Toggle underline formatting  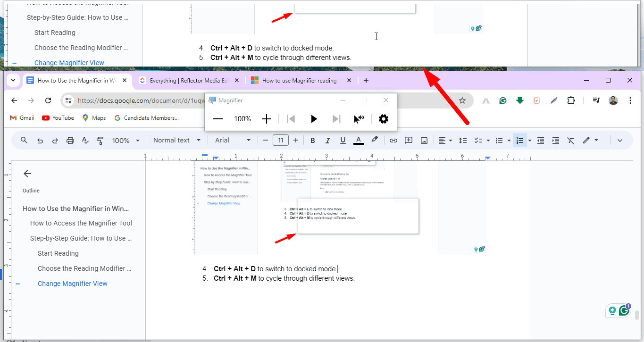click(343, 140)
